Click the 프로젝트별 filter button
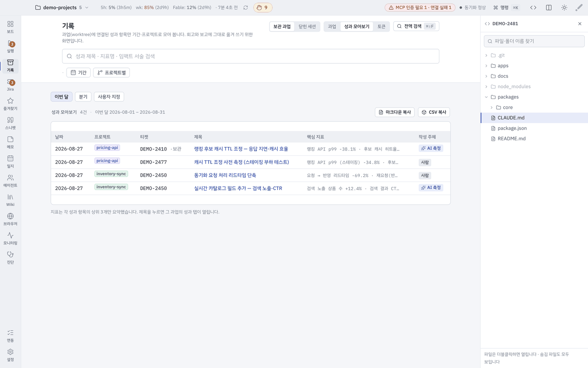The image size is (588, 368). [111, 73]
